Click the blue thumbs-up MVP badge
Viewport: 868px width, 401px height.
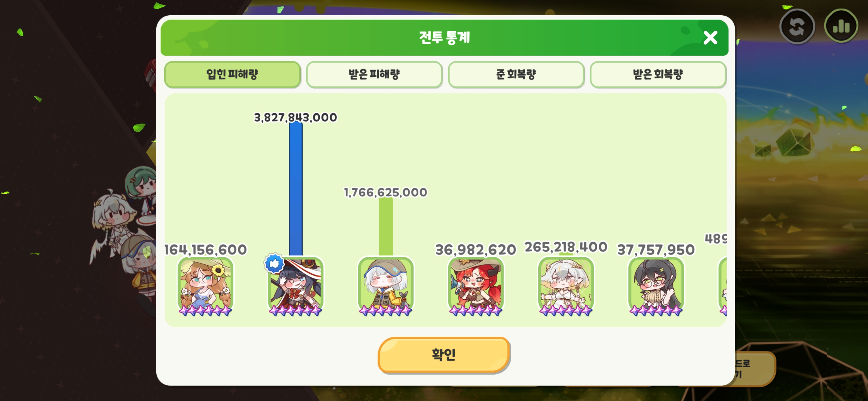click(274, 263)
